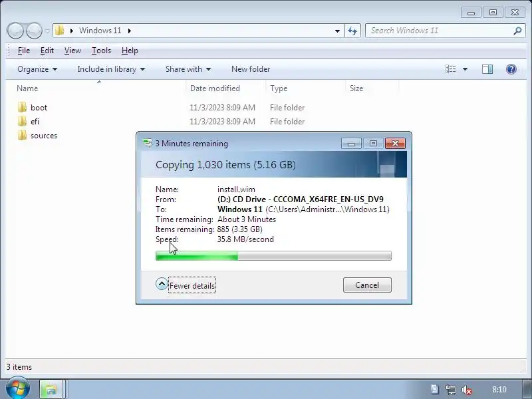Expand the arrow after Windows 11 path
This screenshot has height=399, width=532.
coord(130,31)
